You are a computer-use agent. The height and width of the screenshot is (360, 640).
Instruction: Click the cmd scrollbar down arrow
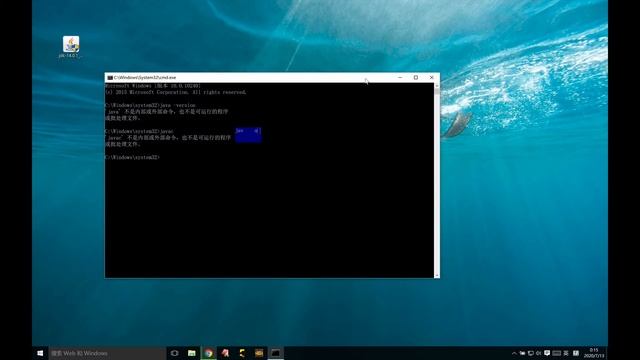coord(437,275)
